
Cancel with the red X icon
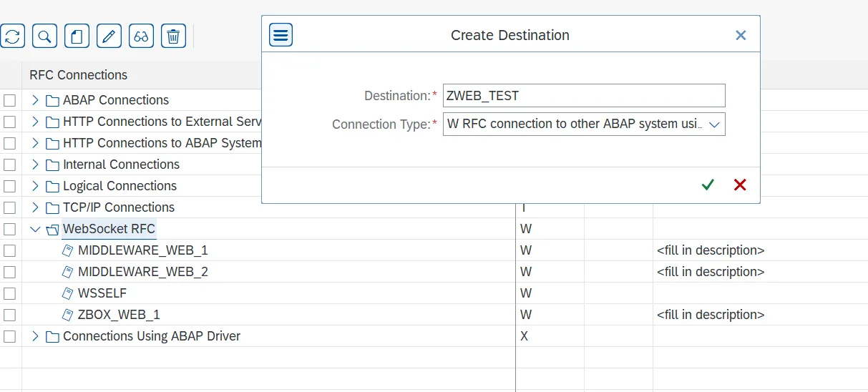point(740,185)
